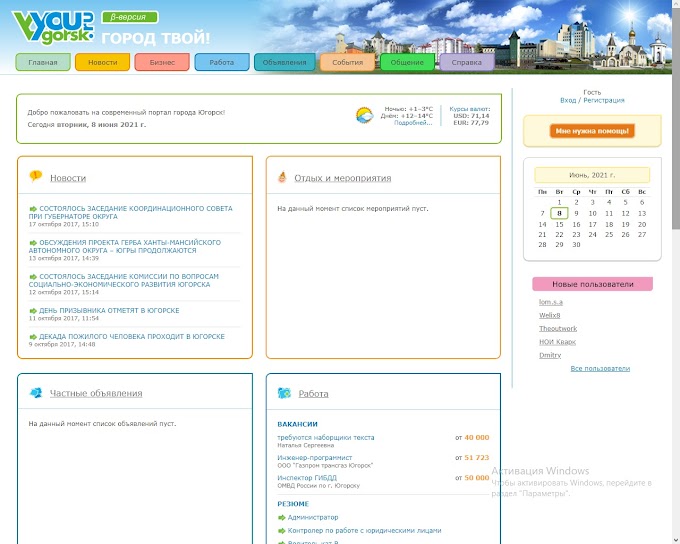Image resolution: width=680 pixels, height=544 pixels.
Task: Click the ВАКАНСИИ subheading
Action: [x=298, y=424]
